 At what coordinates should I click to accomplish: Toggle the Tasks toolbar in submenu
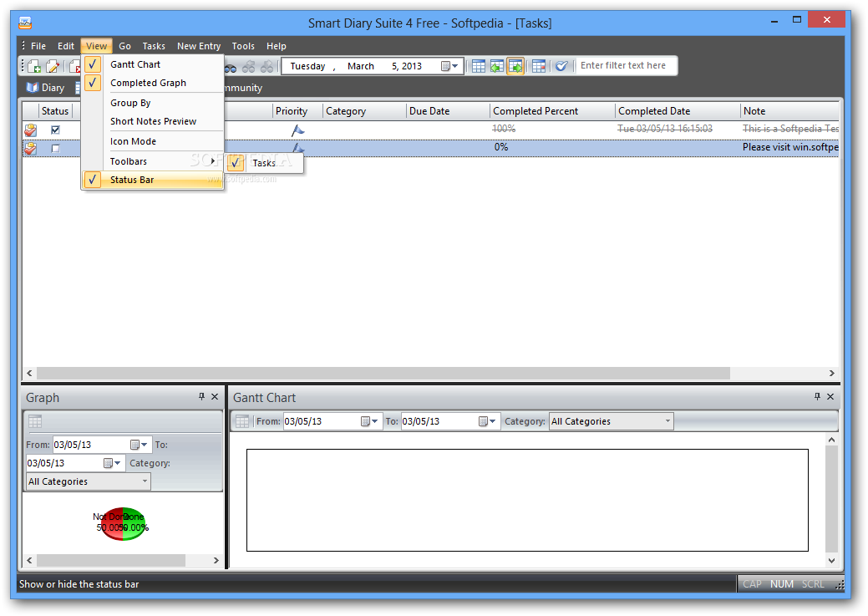click(x=264, y=163)
